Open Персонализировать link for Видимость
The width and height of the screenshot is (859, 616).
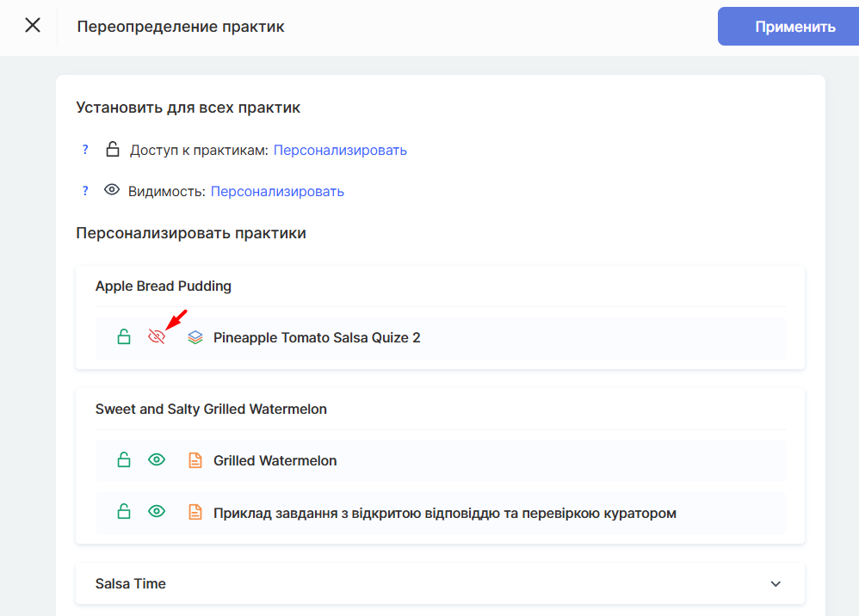[x=277, y=191]
